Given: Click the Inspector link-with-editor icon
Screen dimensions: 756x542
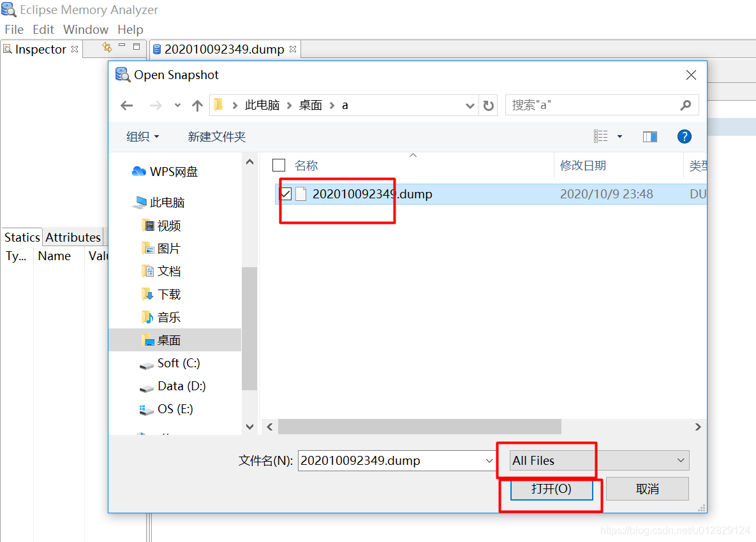Looking at the screenshot, I should [107, 47].
